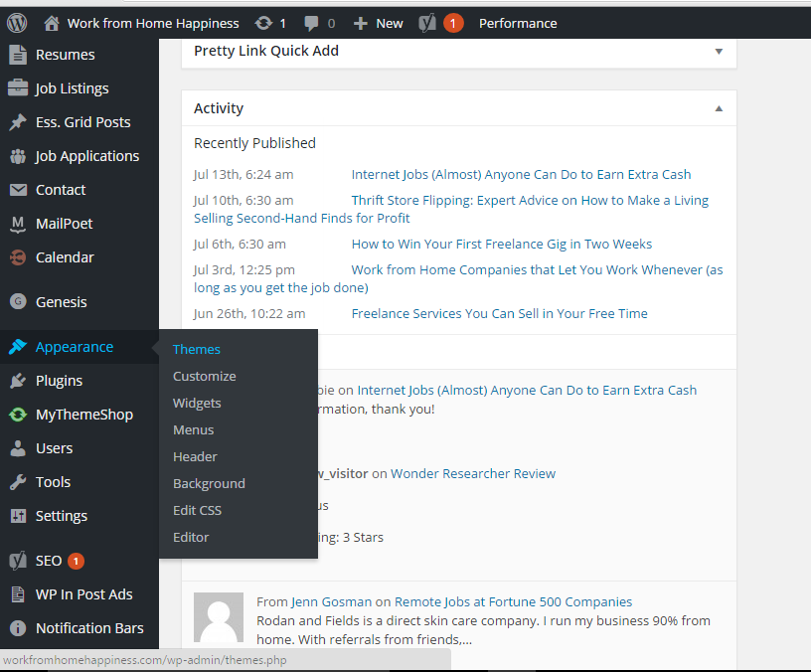The height and width of the screenshot is (672, 811).
Task: Click the WP In Post Ads icon
Action: pos(18,594)
